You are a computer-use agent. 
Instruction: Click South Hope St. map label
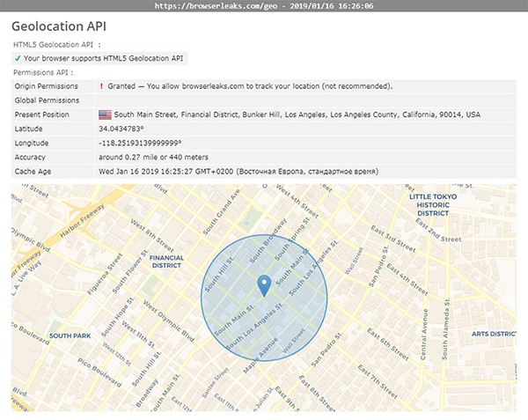coord(118,317)
